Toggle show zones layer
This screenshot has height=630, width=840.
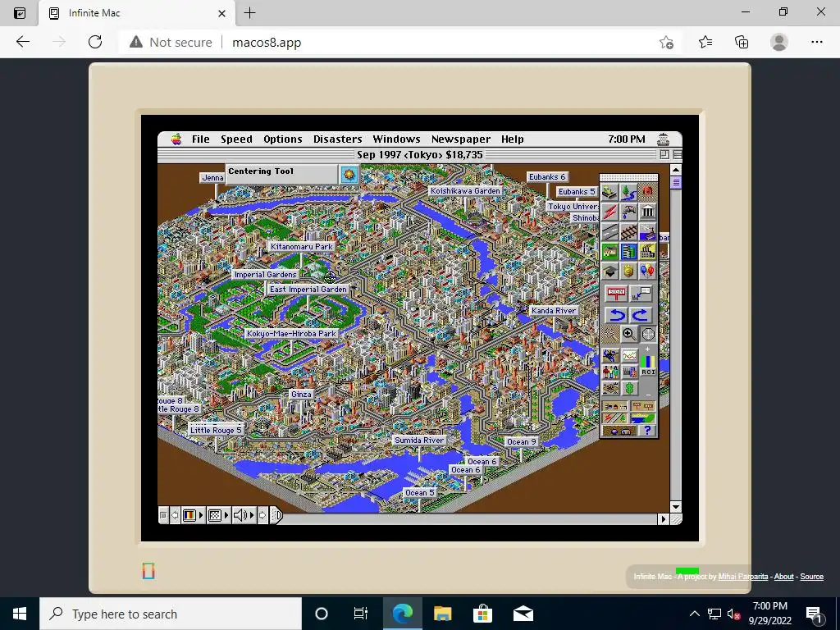tap(643, 418)
